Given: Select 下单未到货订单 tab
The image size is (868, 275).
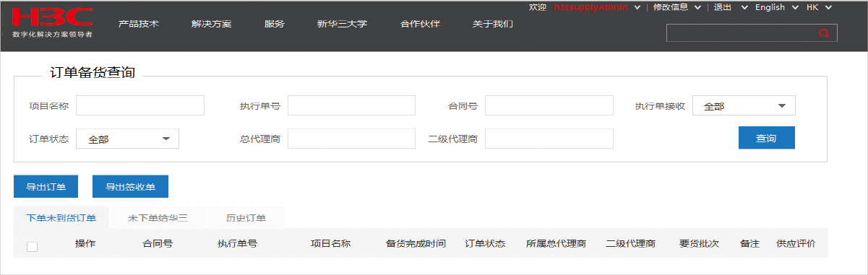Looking at the screenshot, I should (x=61, y=217).
